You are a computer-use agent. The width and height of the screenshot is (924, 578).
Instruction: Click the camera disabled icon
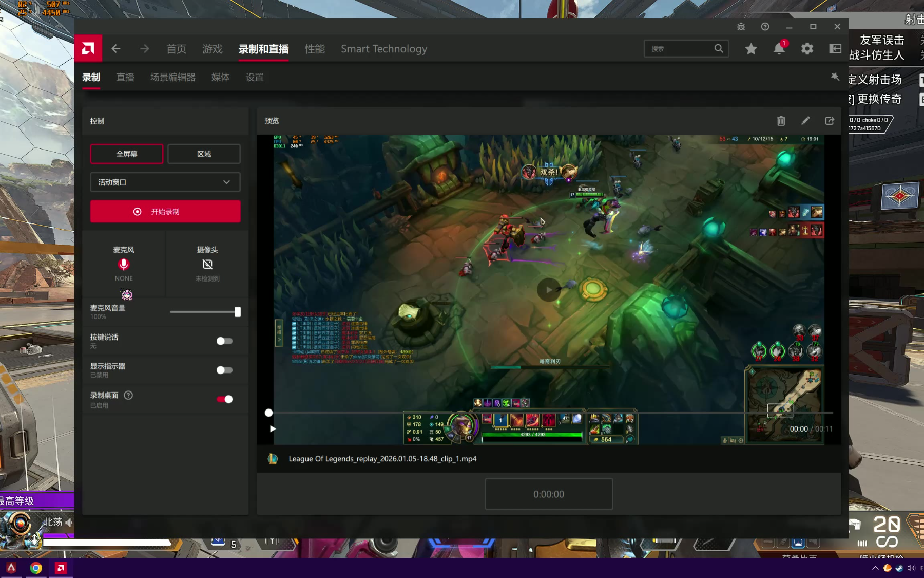coord(207,265)
